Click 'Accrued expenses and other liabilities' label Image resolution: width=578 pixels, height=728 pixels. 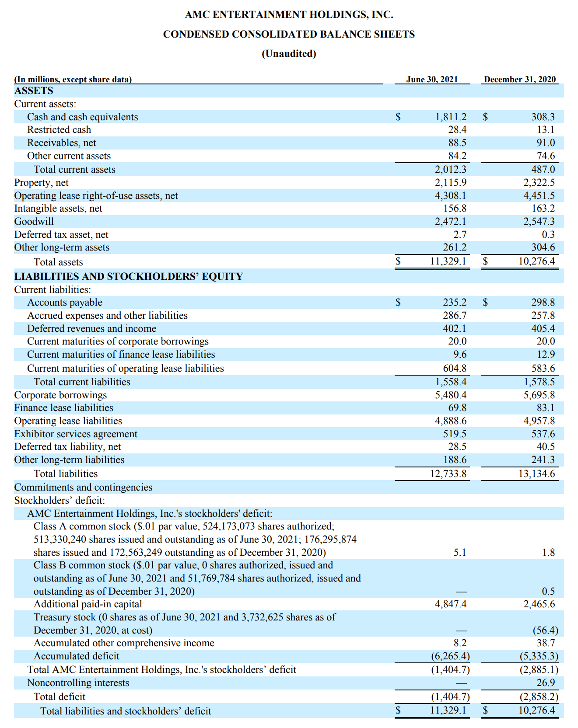(x=107, y=316)
